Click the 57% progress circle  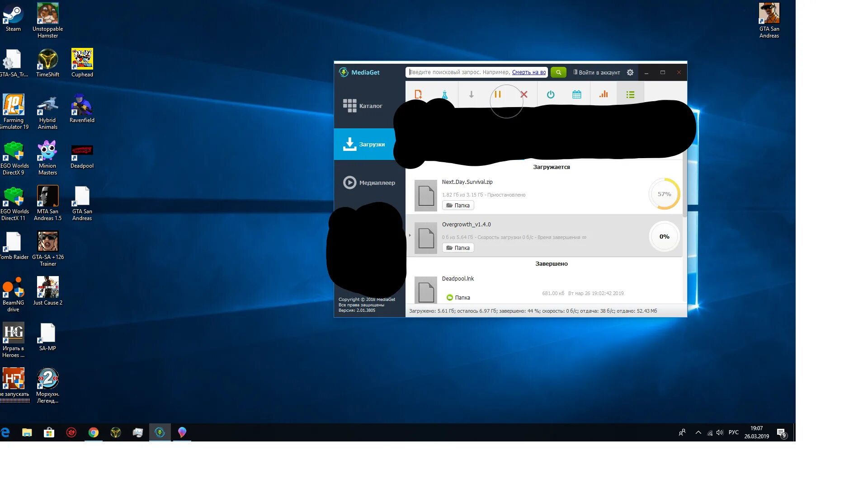pos(664,194)
